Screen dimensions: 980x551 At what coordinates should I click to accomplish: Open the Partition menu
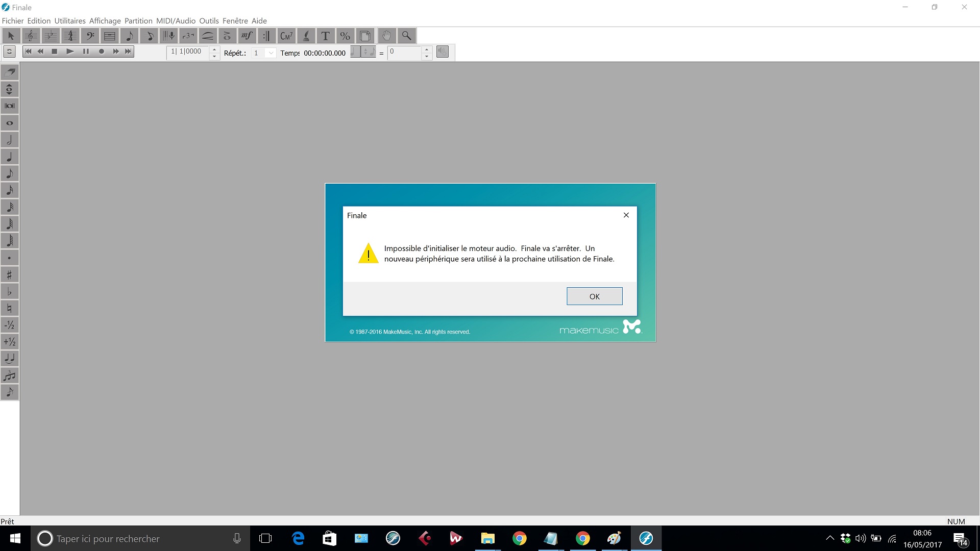click(138, 21)
